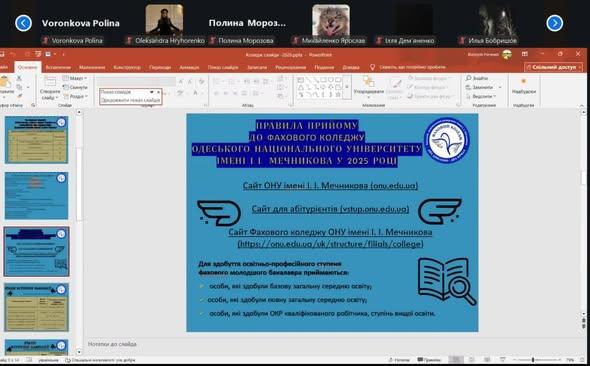Adjust the zoom slider in status bar
The height and width of the screenshot is (366, 590).
point(533,360)
